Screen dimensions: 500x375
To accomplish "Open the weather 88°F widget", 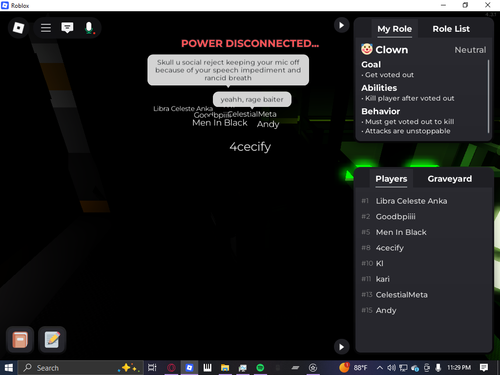I will (353, 368).
